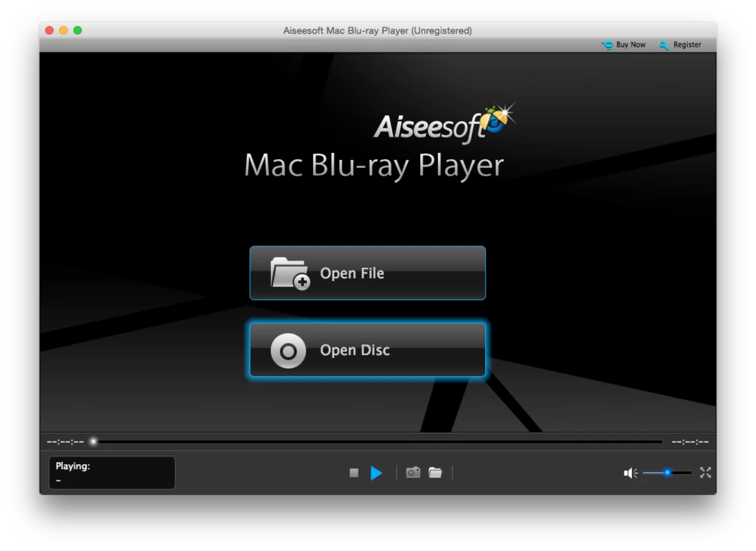
Task: Stop playback with the square button
Action: coord(354,473)
